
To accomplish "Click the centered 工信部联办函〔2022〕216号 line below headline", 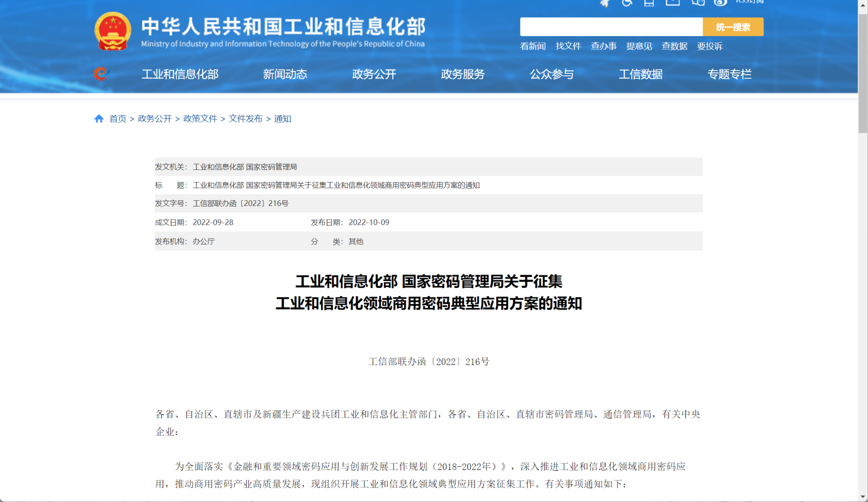I will point(429,362).
